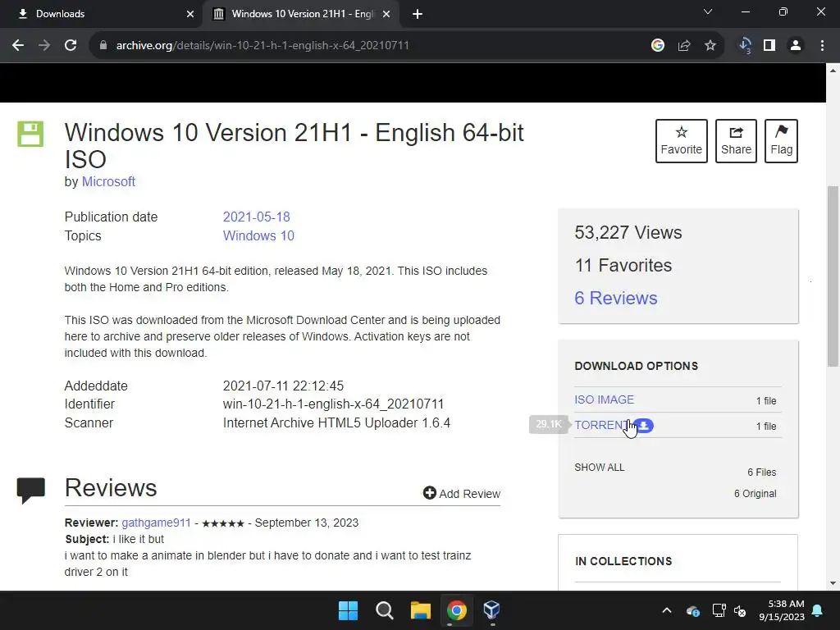
Task: Open the Chrome profile avatar
Action: [796, 46]
